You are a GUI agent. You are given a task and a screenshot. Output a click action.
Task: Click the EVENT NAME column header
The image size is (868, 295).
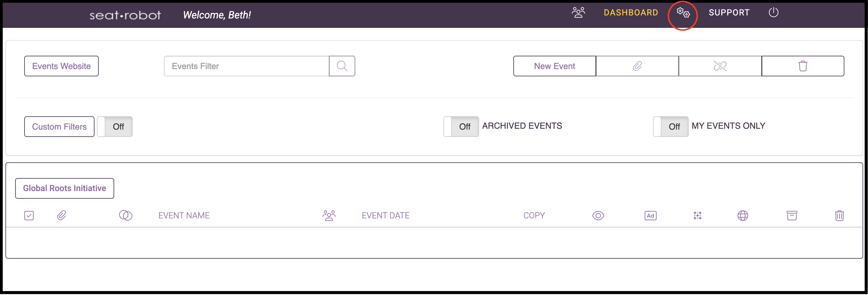click(x=184, y=215)
